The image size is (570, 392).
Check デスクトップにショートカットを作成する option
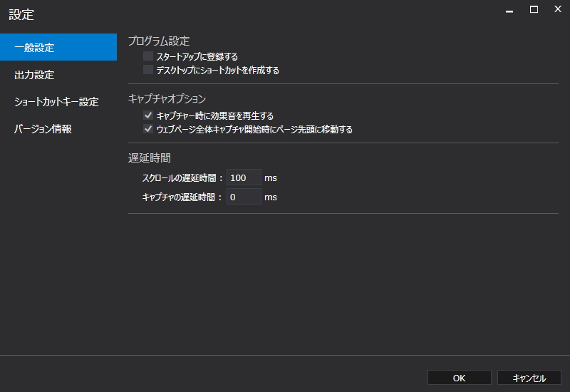[x=148, y=69]
